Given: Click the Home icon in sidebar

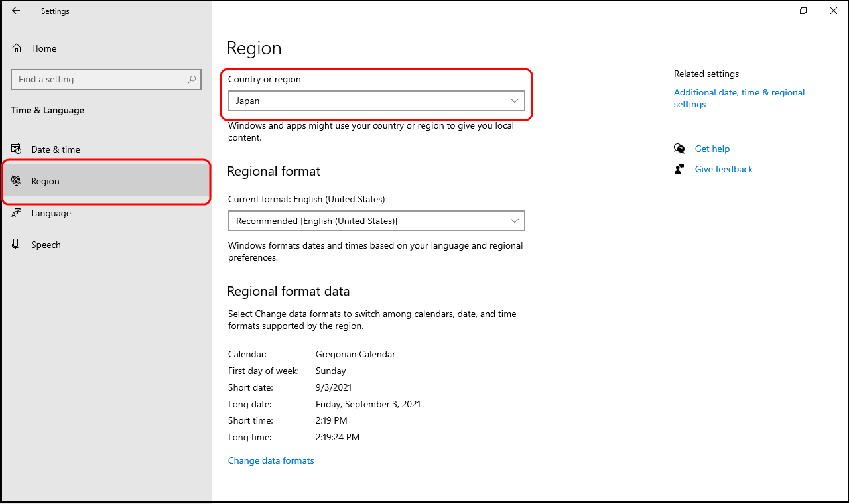Looking at the screenshot, I should coord(17,48).
